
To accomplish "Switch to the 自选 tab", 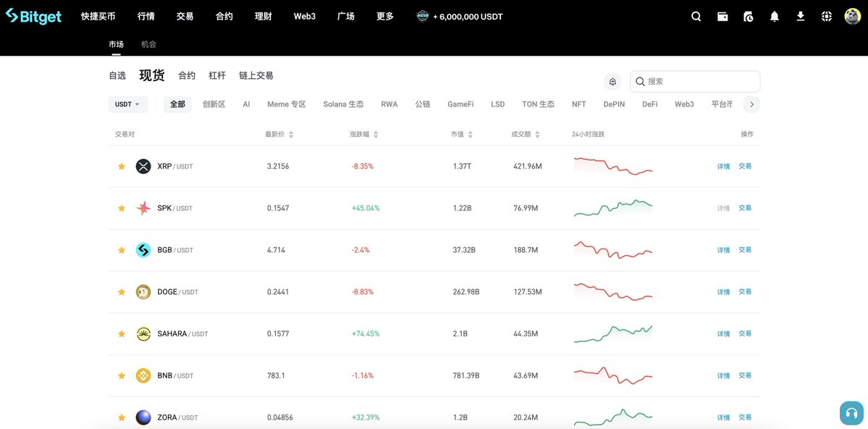I will 117,75.
